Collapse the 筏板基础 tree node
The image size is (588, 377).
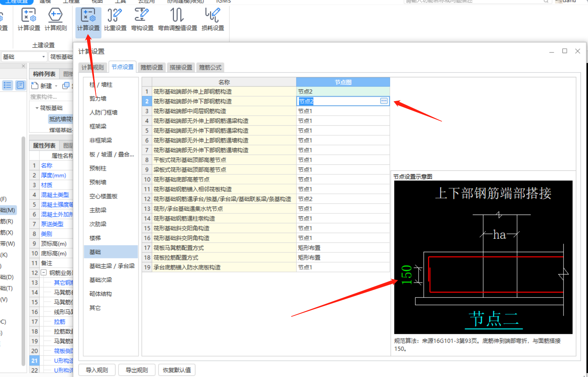click(x=37, y=108)
